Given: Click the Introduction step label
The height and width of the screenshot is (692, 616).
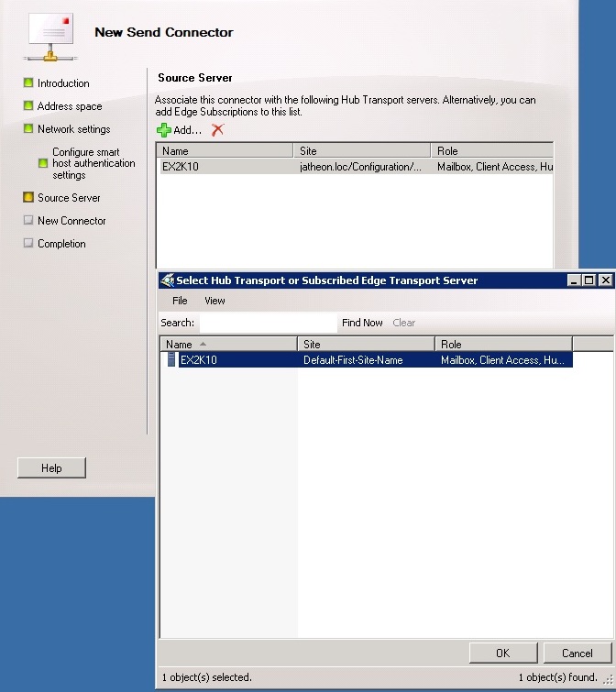Looking at the screenshot, I should point(63,83).
